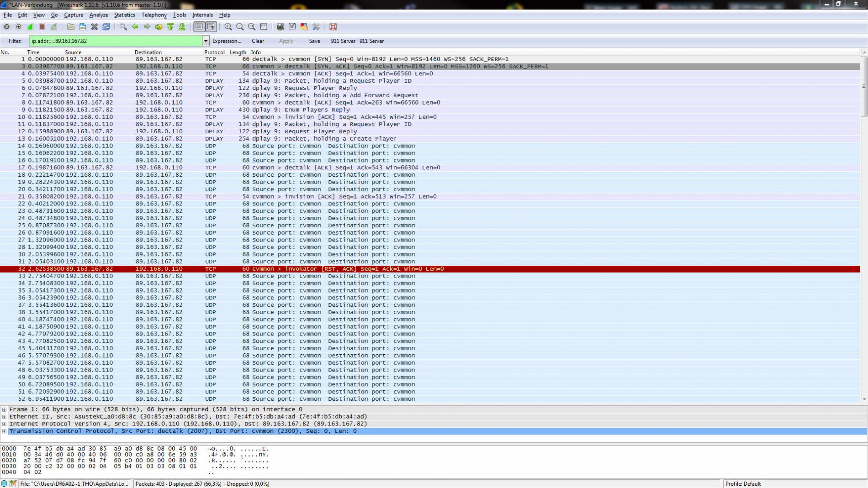Open the filter history dropdown arrow
The image size is (868, 488).
pos(206,41)
